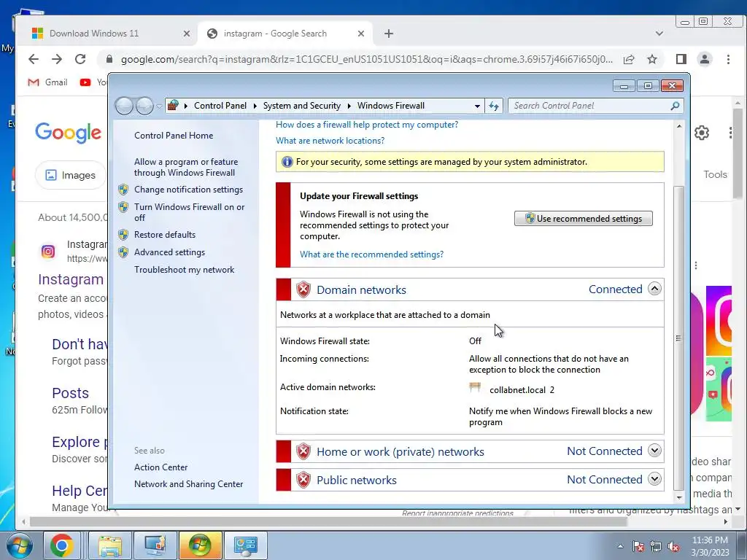Open the Chrome profile avatar
The width and height of the screenshot is (747, 560).
(x=705, y=59)
